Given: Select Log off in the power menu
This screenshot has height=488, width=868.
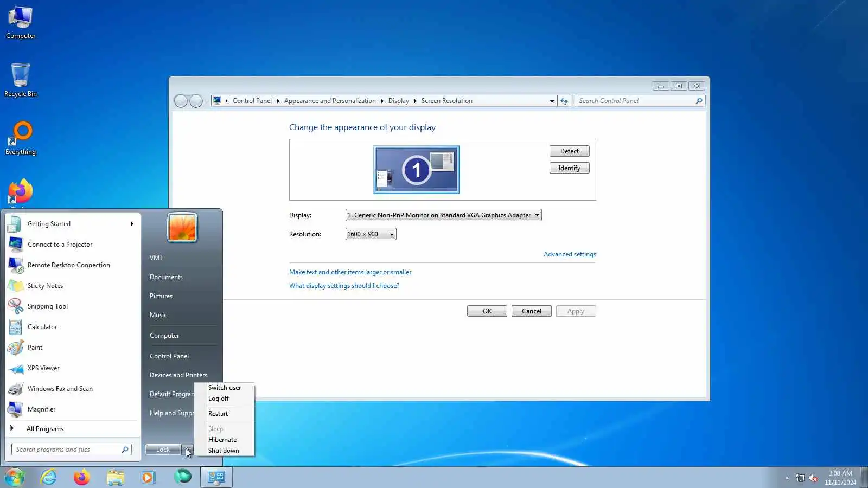Looking at the screenshot, I should (x=219, y=399).
